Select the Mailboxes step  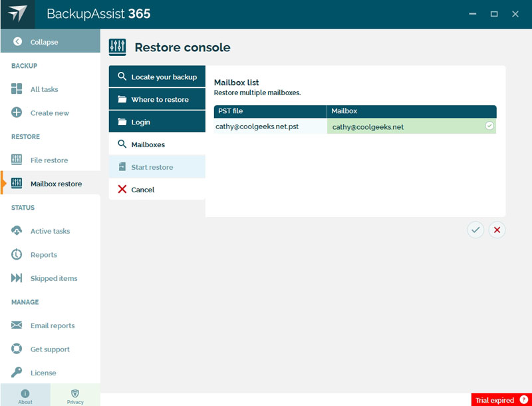[157, 144]
